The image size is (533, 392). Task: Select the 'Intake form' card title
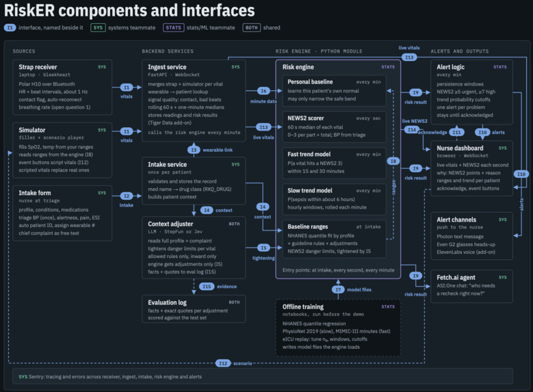click(35, 193)
